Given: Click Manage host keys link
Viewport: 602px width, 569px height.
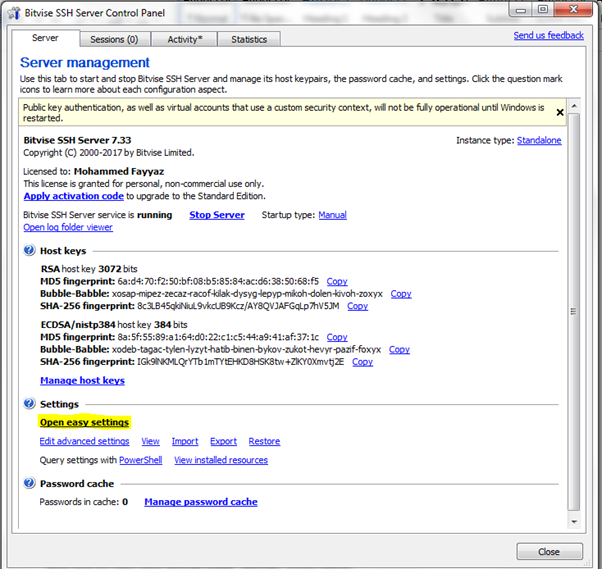Looking at the screenshot, I should [x=83, y=380].
